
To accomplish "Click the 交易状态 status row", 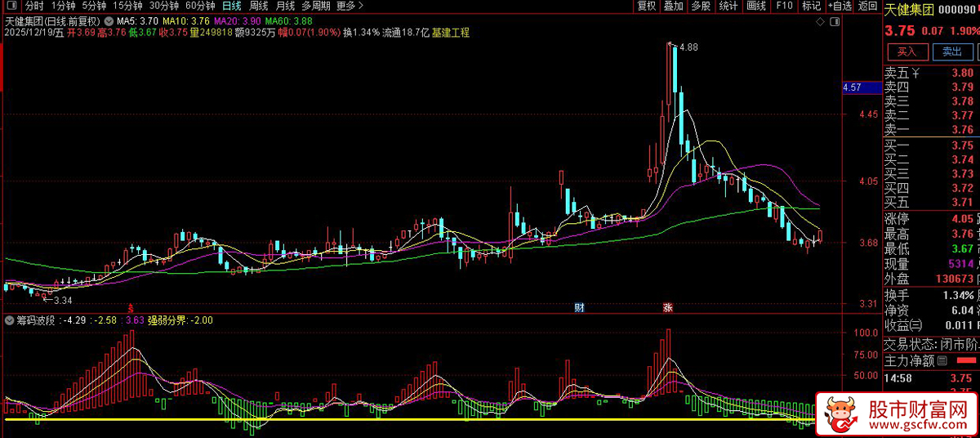I will pos(930,345).
